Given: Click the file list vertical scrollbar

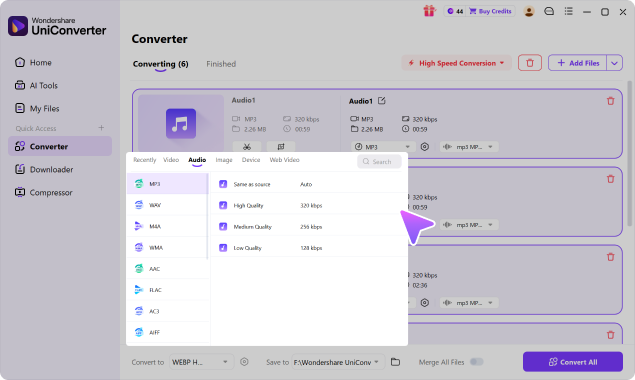Looking at the screenshot, I should 629,154.
